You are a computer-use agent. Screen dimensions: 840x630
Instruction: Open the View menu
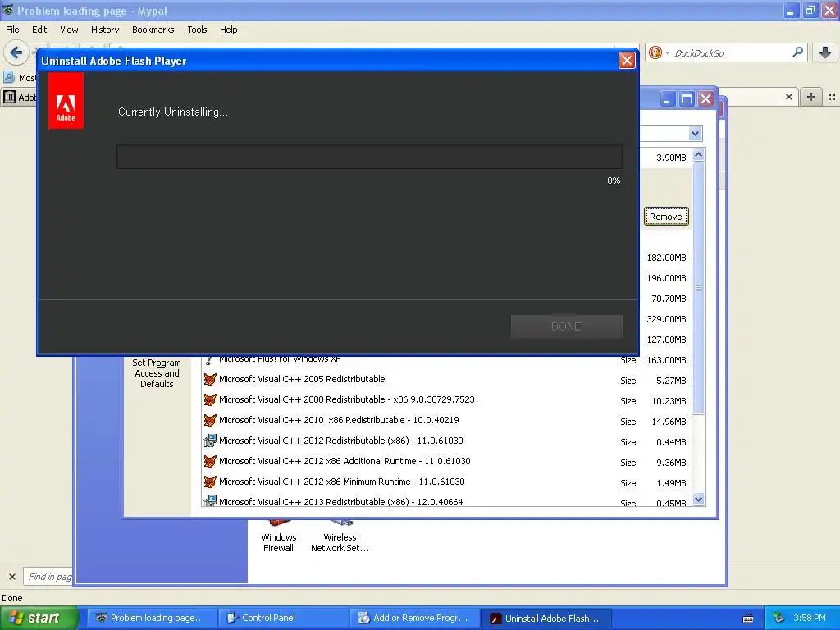click(x=69, y=30)
